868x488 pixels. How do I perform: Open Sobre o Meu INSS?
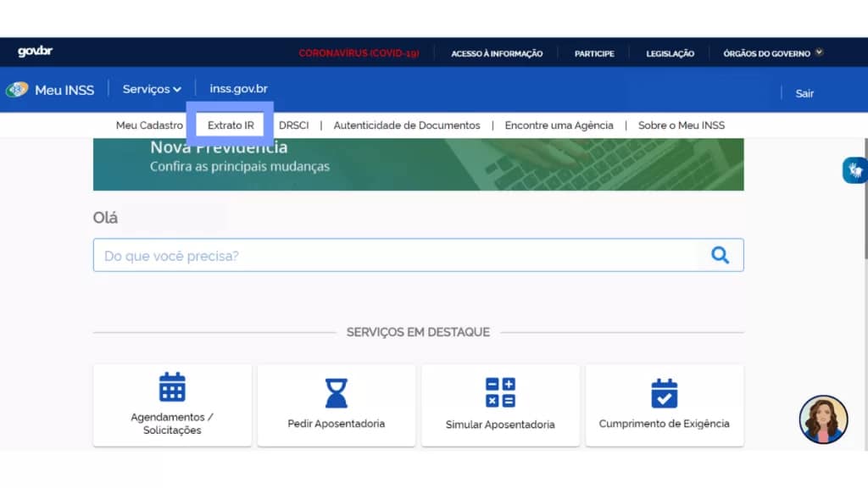682,125
